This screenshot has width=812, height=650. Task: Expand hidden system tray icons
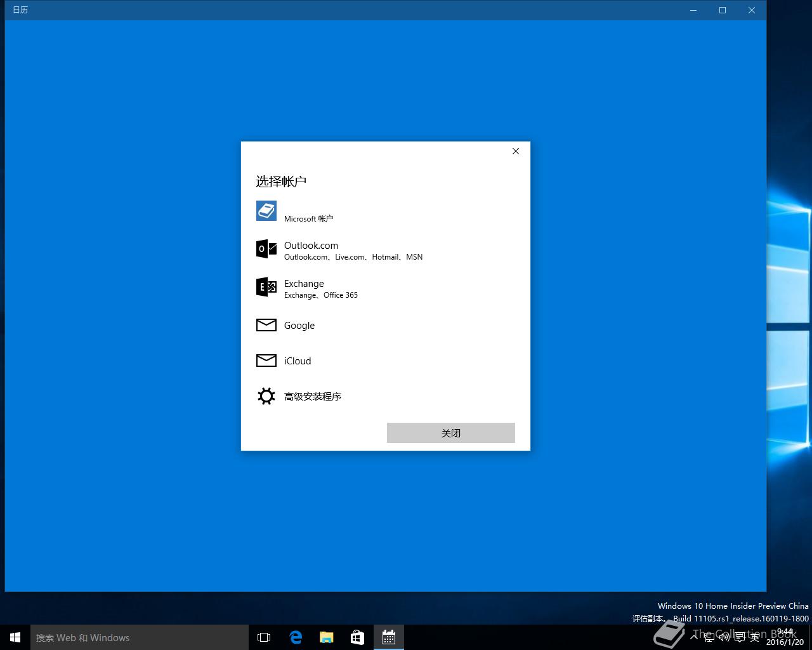coord(695,637)
